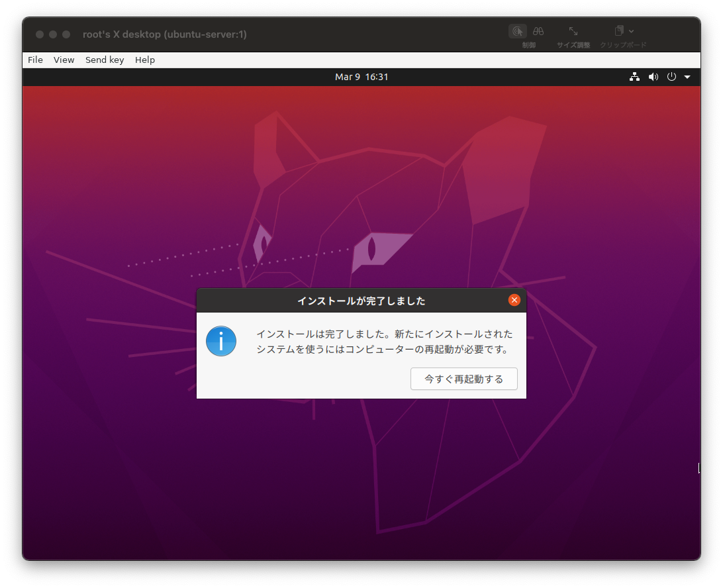Open the Help menu
This screenshot has width=723, height=588.
pyautogui.click(x=145, y=60)
